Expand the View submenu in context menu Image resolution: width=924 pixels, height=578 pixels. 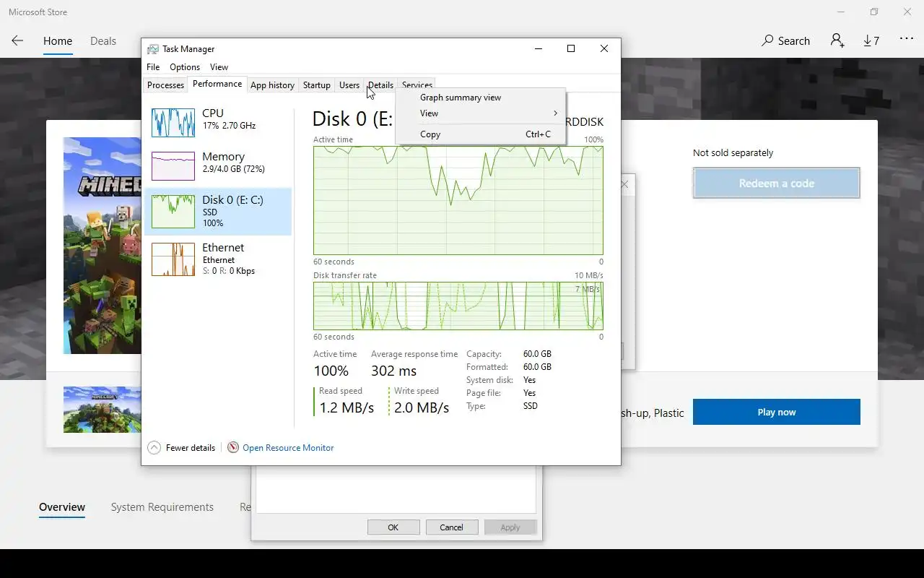480,113
